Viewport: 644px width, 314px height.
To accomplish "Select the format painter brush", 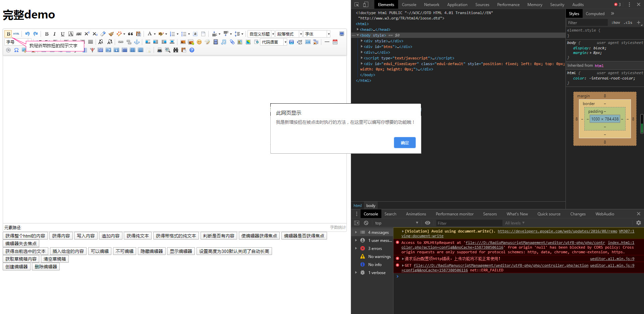I will [x=111, y=34].
